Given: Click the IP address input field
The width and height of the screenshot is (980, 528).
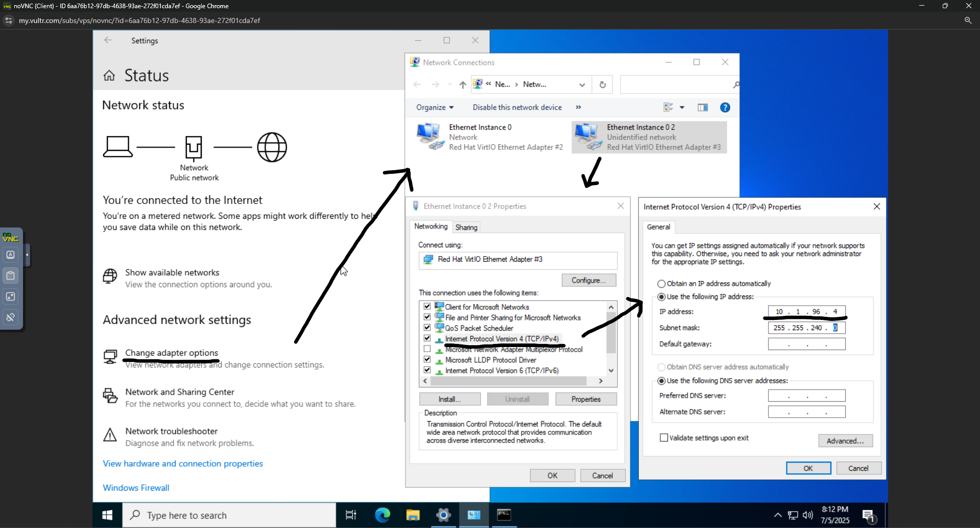Looking at the screenshot, I should pos(807,312).
